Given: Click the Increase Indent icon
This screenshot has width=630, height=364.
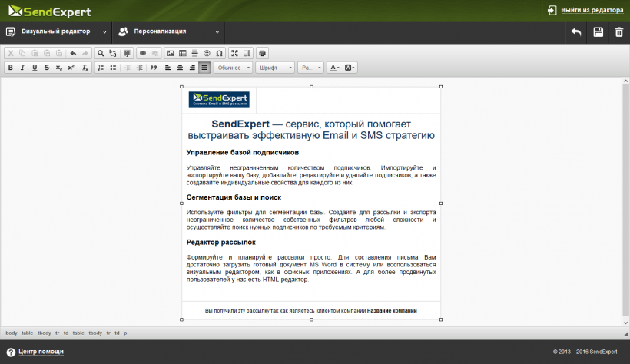Looking at the screenshot, I should (139, 68).
